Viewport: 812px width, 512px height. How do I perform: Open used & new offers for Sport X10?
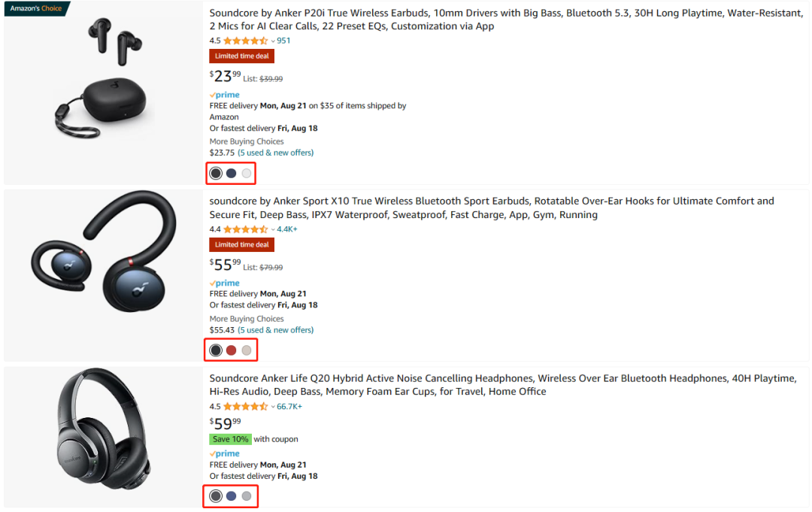click(x=276, y=330)
